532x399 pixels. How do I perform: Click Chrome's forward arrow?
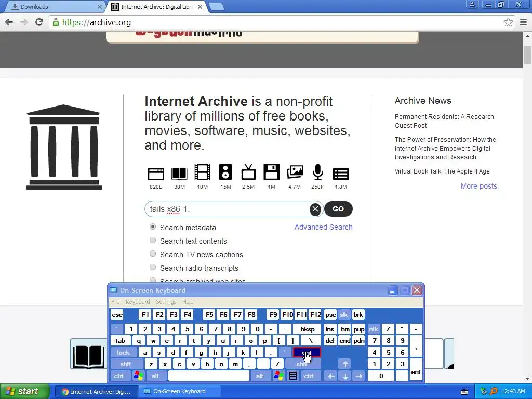point(24,22)
